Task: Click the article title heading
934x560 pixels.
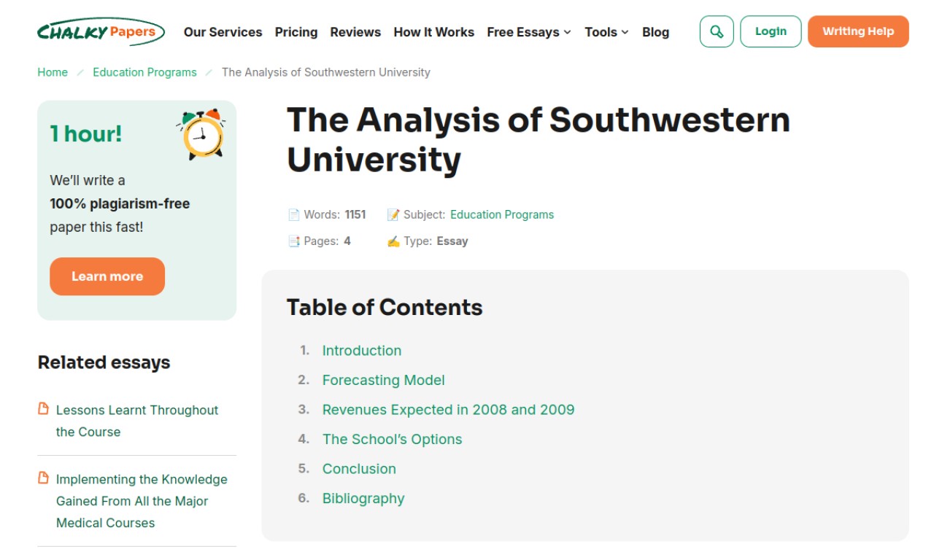Action: pyautogui.click(x=538, y=140)
